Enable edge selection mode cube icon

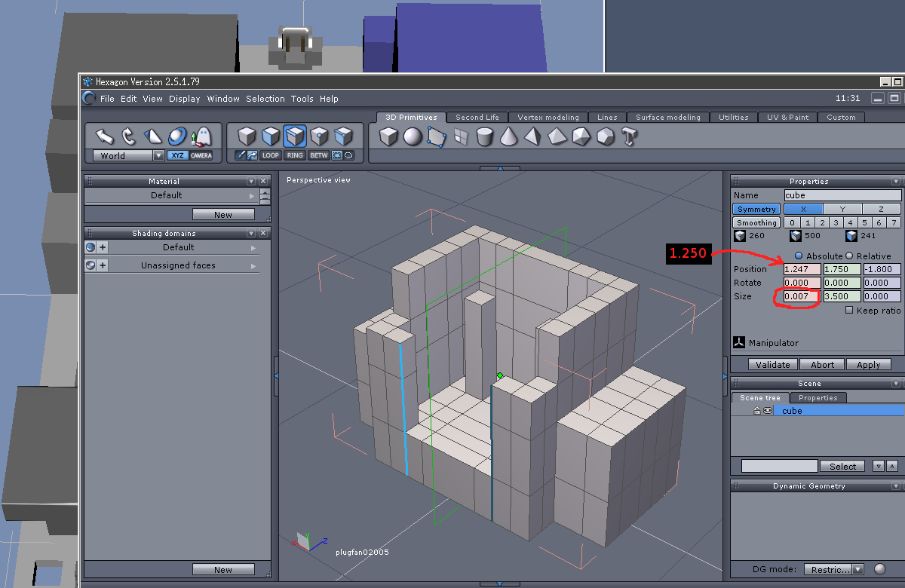(295, 136)
